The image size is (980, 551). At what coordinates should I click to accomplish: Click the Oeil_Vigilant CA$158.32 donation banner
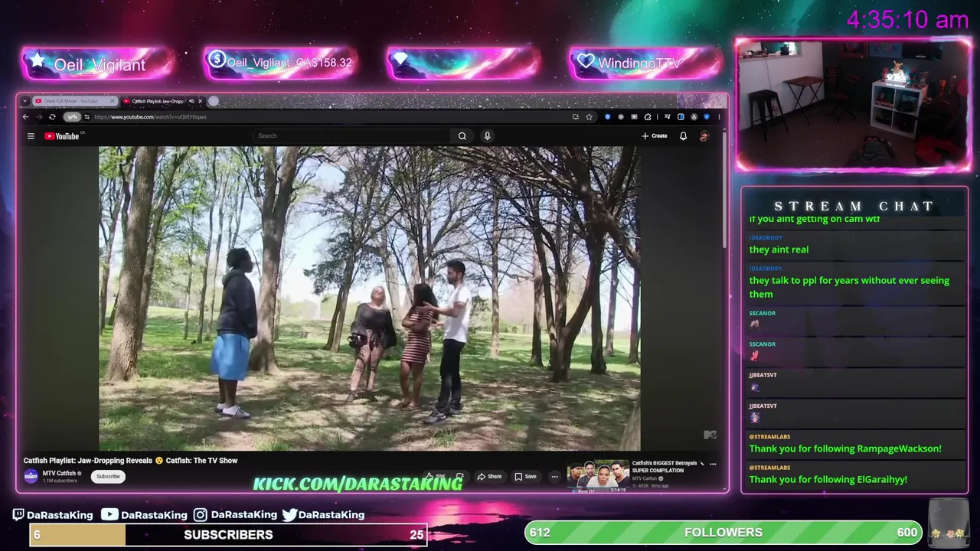click(x=280, y=64)
